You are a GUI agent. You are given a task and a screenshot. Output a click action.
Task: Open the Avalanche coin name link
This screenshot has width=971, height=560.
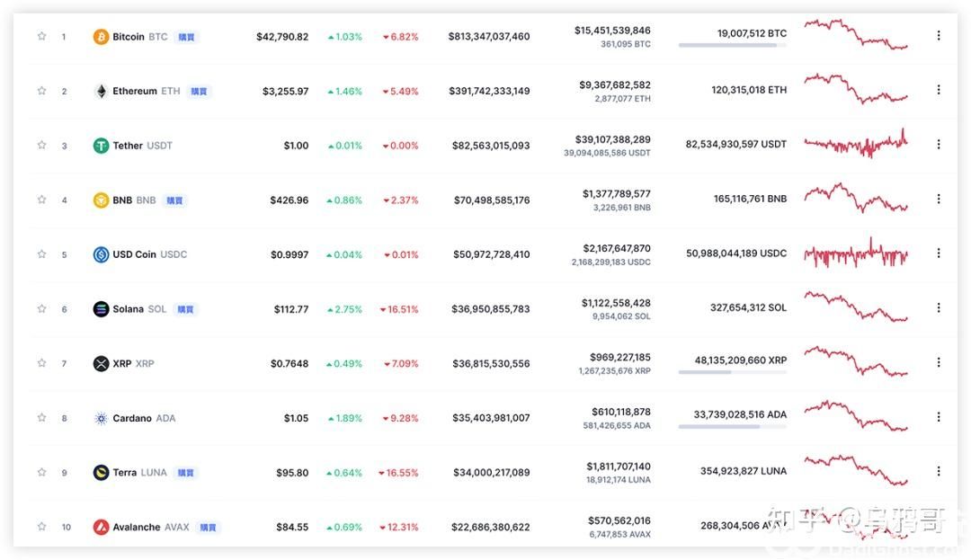click(137, 528)
